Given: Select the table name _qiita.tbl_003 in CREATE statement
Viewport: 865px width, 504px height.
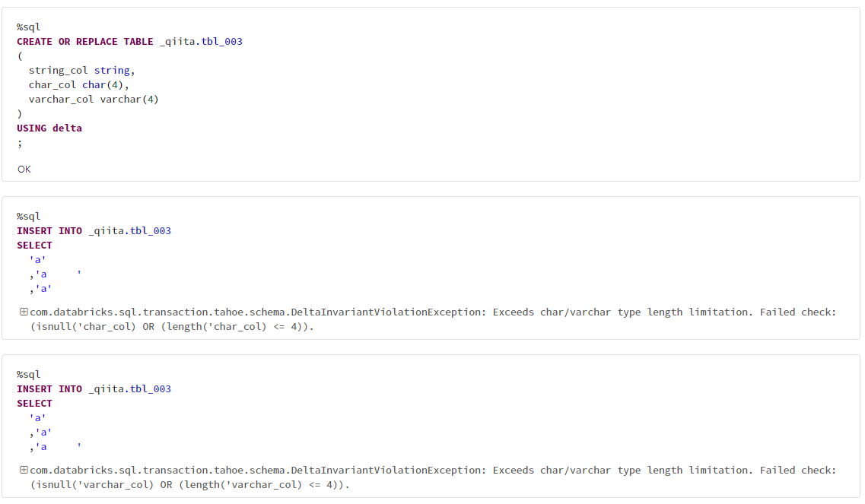Looking at the screenshot, I should tap(202, 41).
